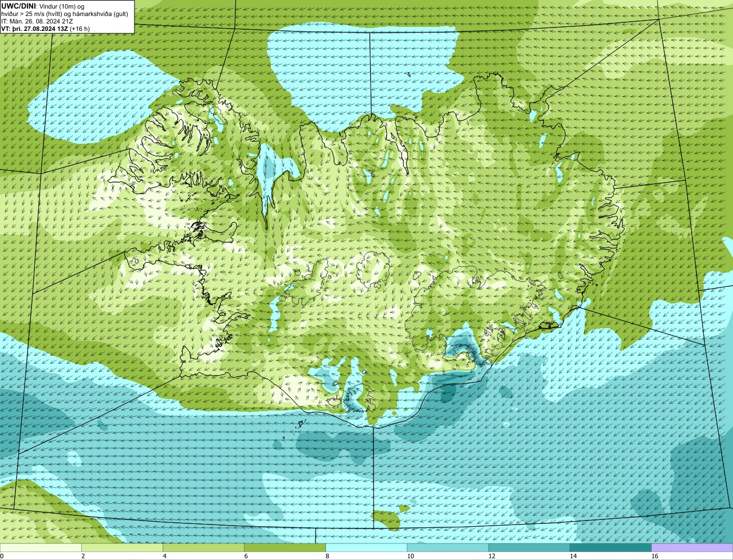The width and height of the screenshot is (733, 560).
Task: Select the 4–6 m/s green legend color
Action: coord(203,547)
